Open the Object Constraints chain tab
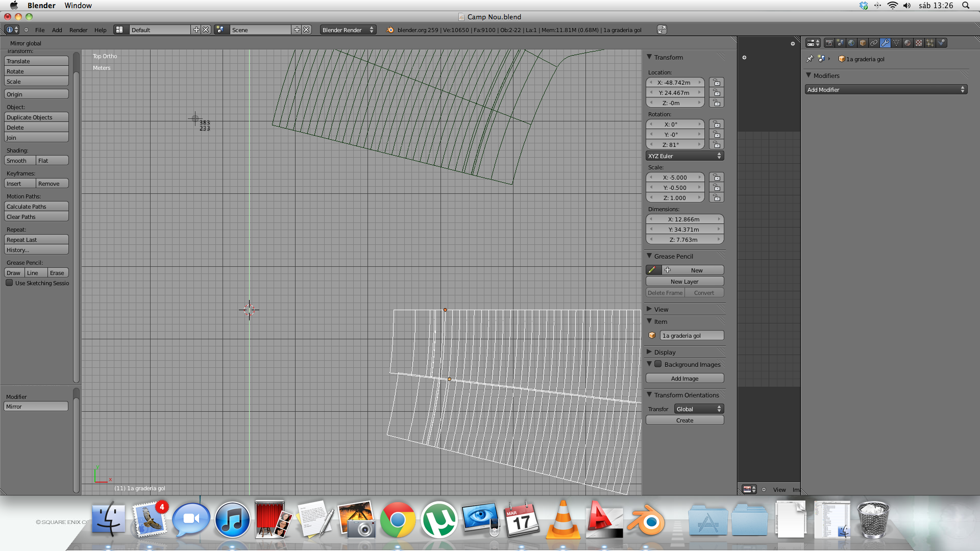 point(874,43)
